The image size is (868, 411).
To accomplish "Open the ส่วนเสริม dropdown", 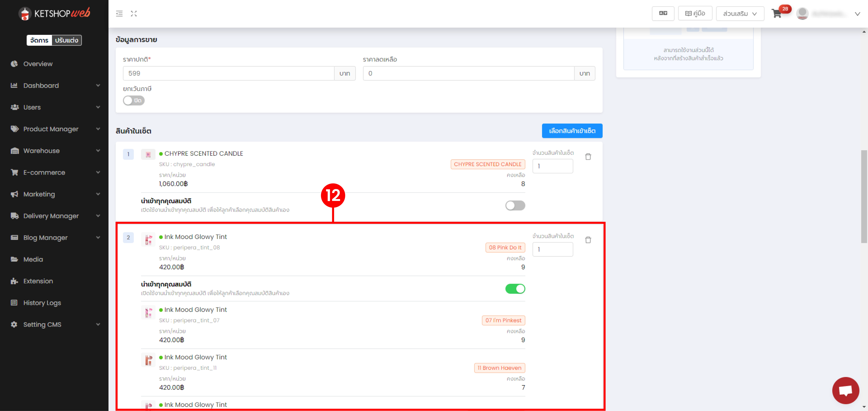I will pyautogui.click(x=740, y=14).
